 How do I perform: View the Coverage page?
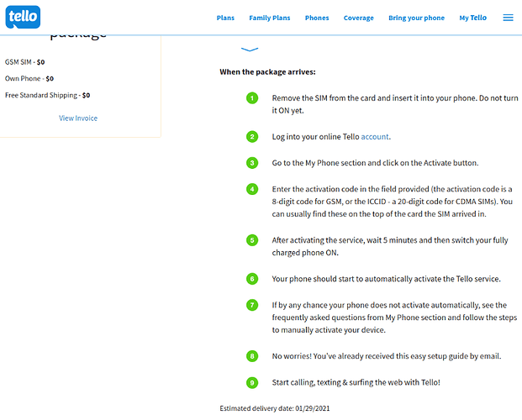click(x=359, y=18)
